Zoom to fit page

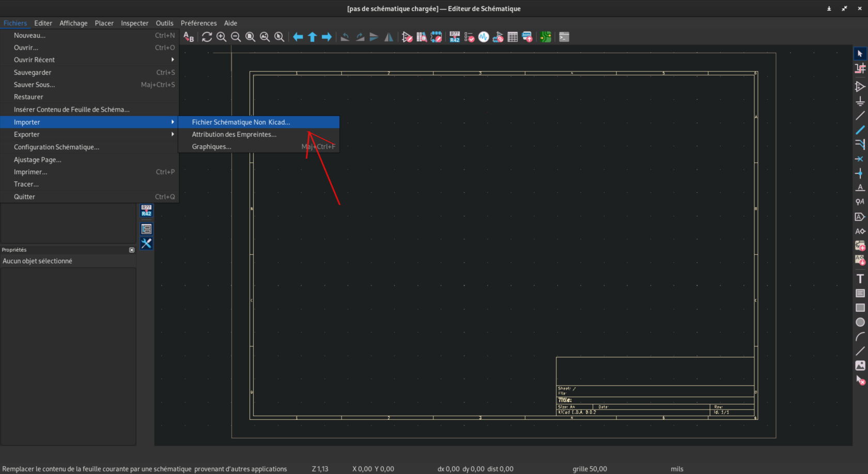tap(251, 37)
